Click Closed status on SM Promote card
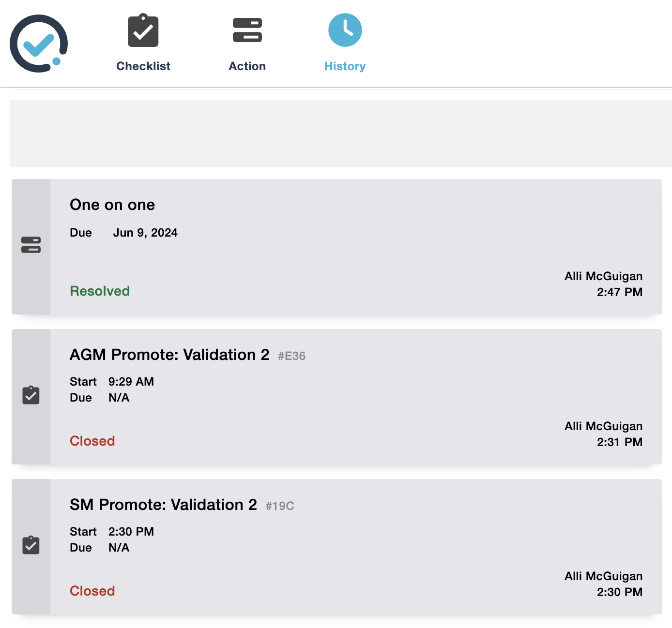This screenshot has width=672, height=628. coord(92,591)
